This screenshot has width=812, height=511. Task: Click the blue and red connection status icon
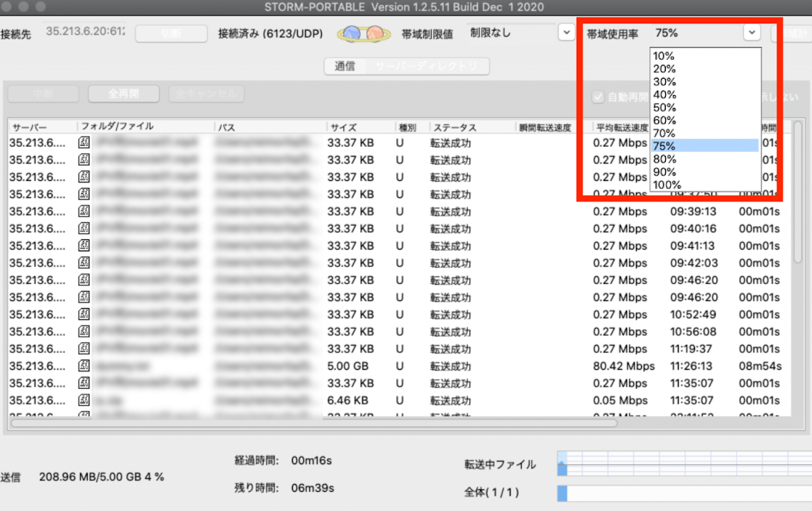[x=363, y=33]
